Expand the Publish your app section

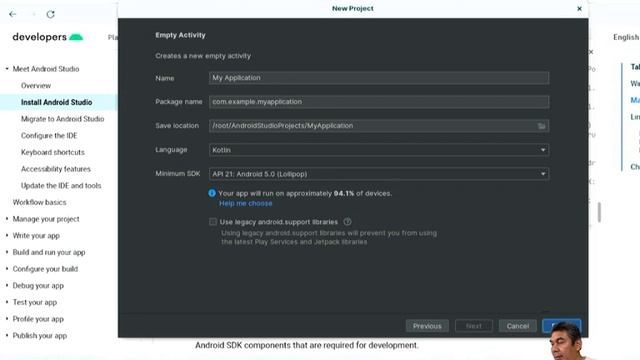7,336
